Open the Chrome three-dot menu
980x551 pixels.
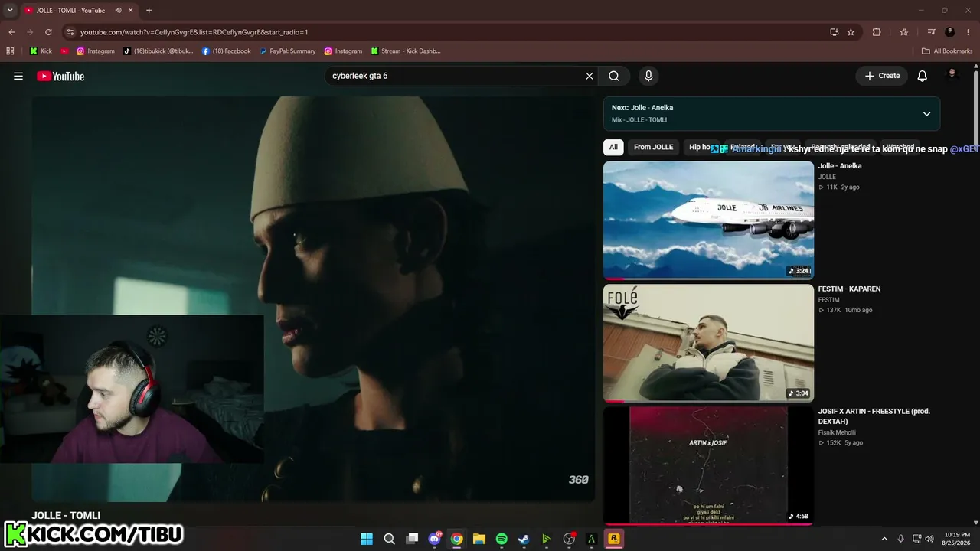[969, 32]
